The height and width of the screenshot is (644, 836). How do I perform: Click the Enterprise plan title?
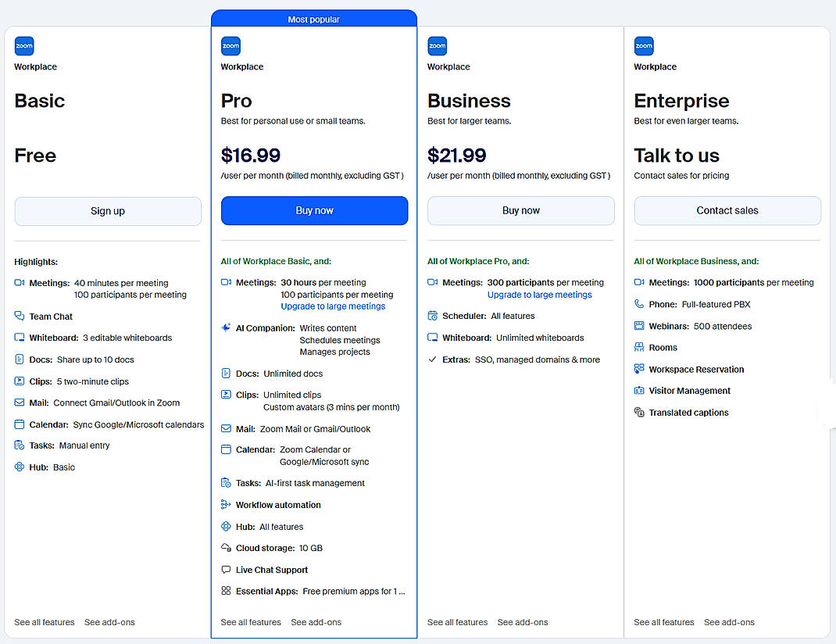(681, 101)
